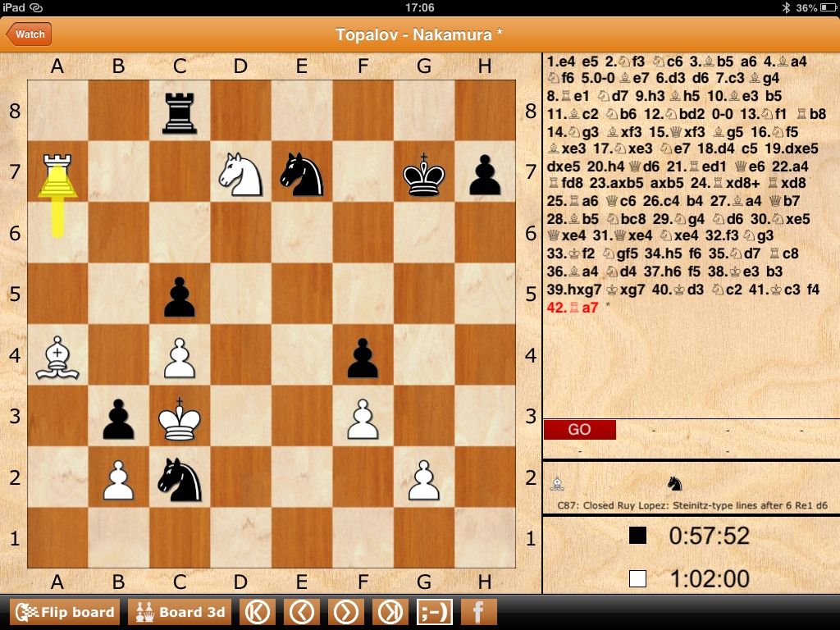
Task: Tap the white knight on d7
Action: 240,174
